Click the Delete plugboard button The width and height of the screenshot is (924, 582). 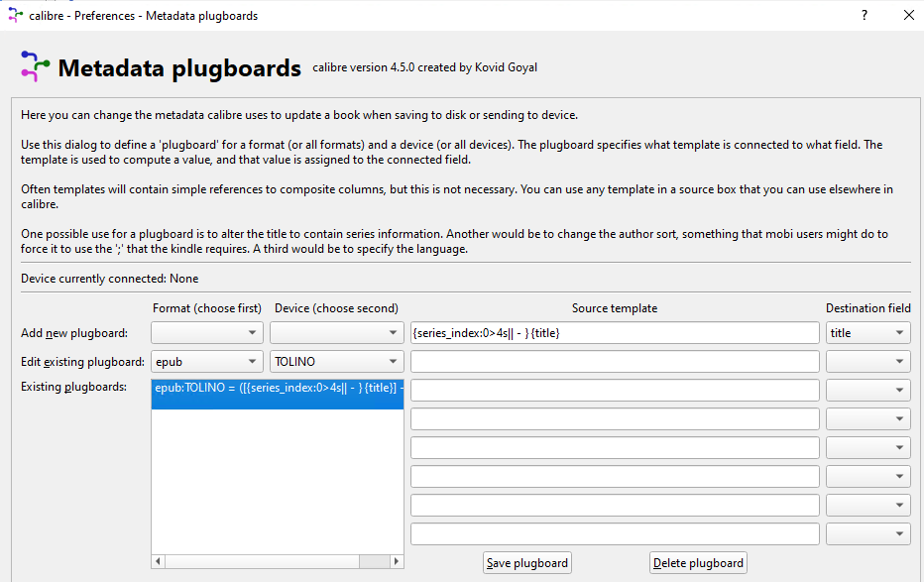pyautogui.click(x=698, y=563)
